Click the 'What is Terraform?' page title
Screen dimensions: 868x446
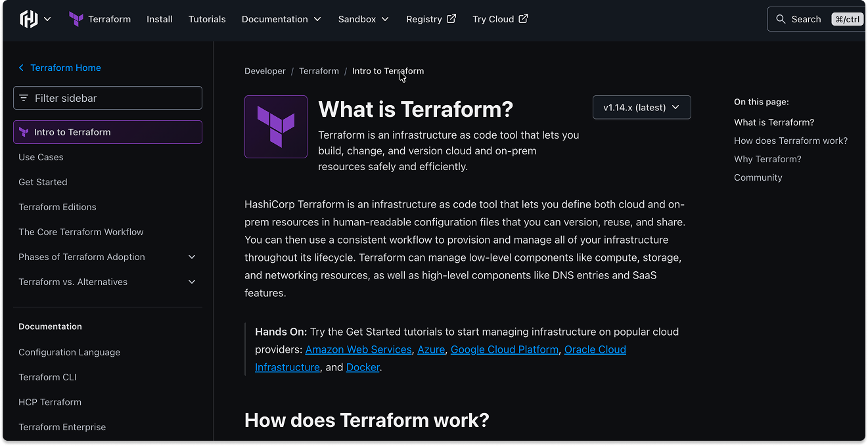415,109
